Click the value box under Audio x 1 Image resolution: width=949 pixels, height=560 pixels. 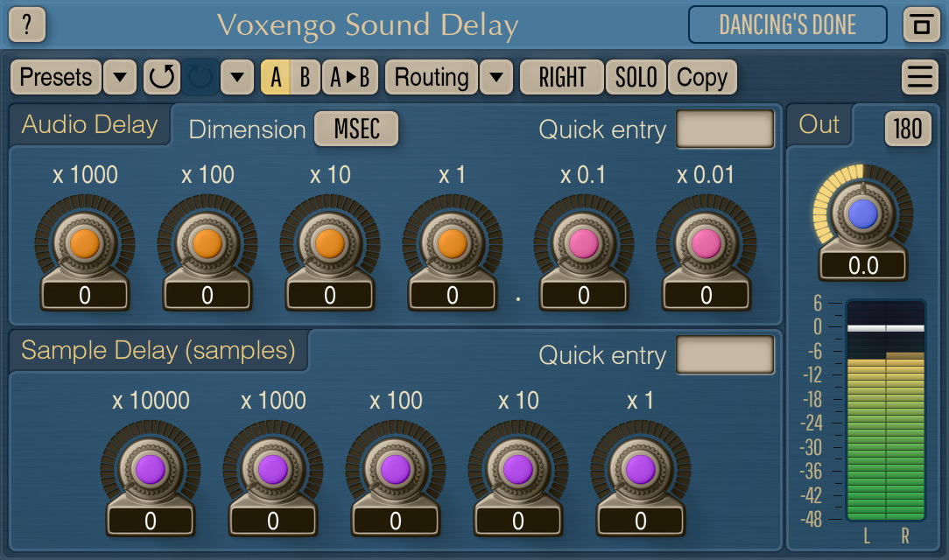click(x=452, y=296)
